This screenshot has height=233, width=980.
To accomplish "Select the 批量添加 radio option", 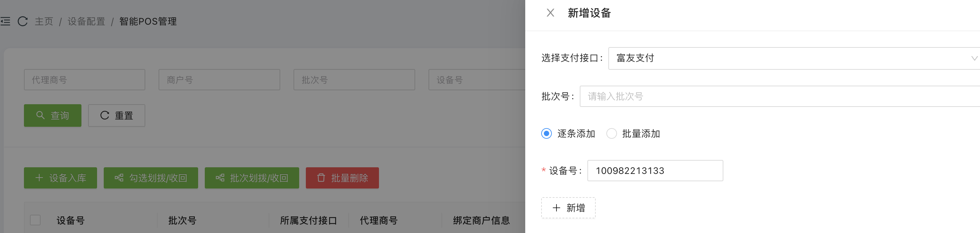I will tap(611, 134).
